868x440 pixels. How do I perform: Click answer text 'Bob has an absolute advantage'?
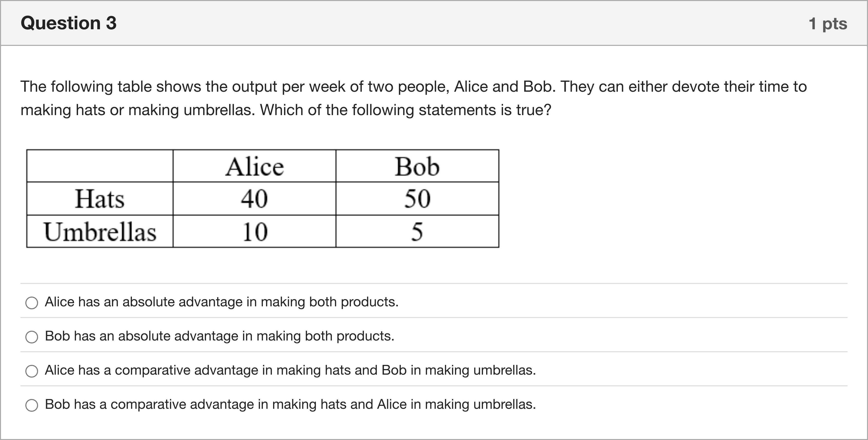219,336
